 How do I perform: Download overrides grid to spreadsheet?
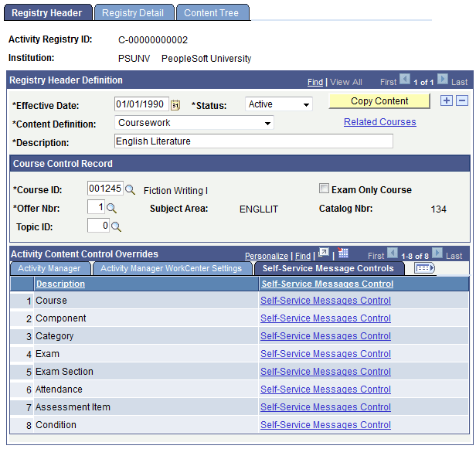click(343, 253)
